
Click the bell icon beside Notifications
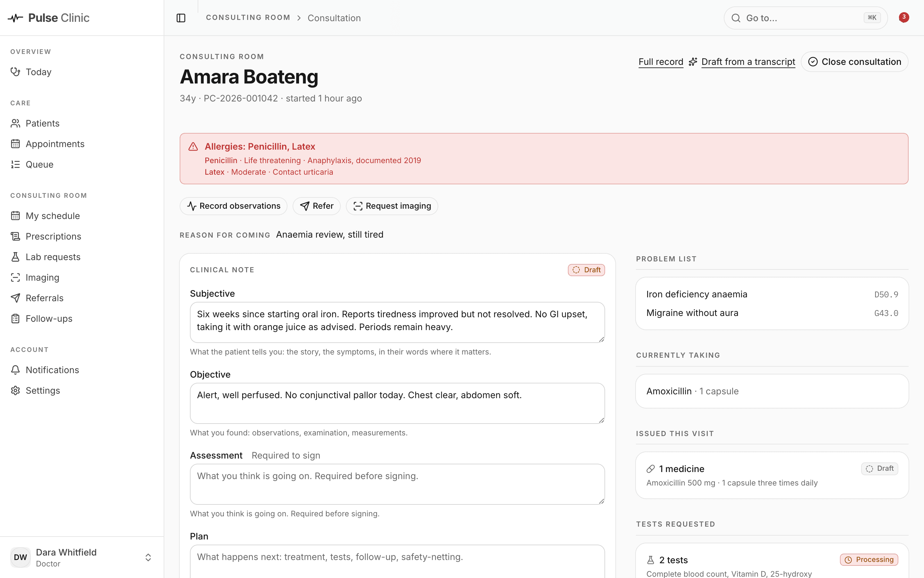coord(15,370)
